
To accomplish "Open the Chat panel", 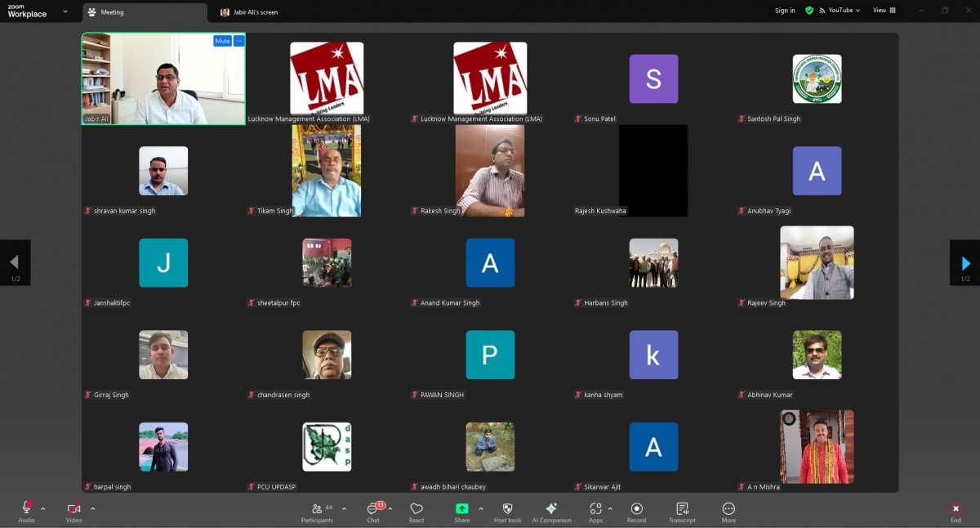I will [x=373, y=512].
